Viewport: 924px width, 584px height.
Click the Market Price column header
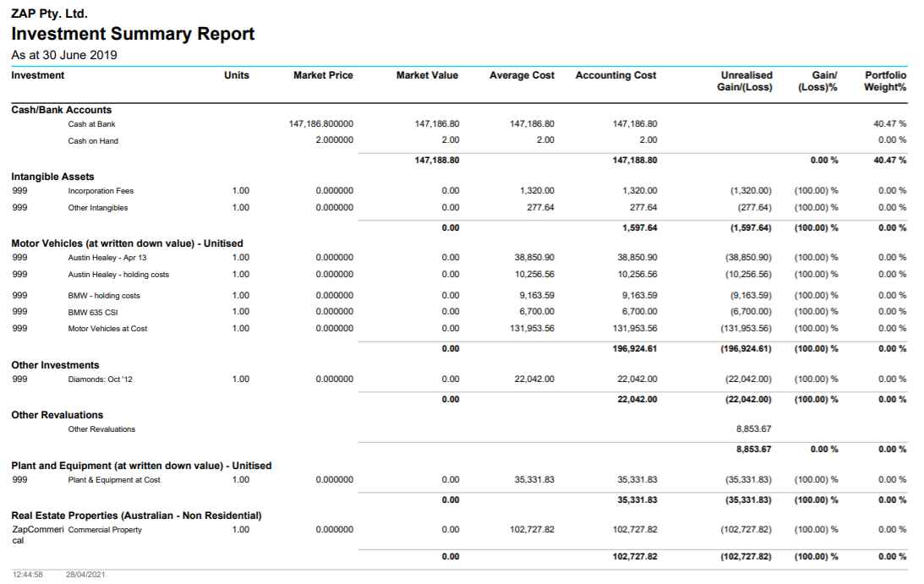323,75
